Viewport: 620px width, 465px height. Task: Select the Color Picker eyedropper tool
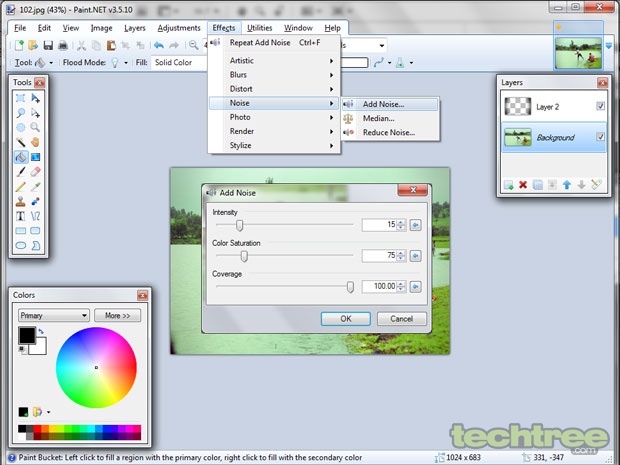click(x=36, y=187)
